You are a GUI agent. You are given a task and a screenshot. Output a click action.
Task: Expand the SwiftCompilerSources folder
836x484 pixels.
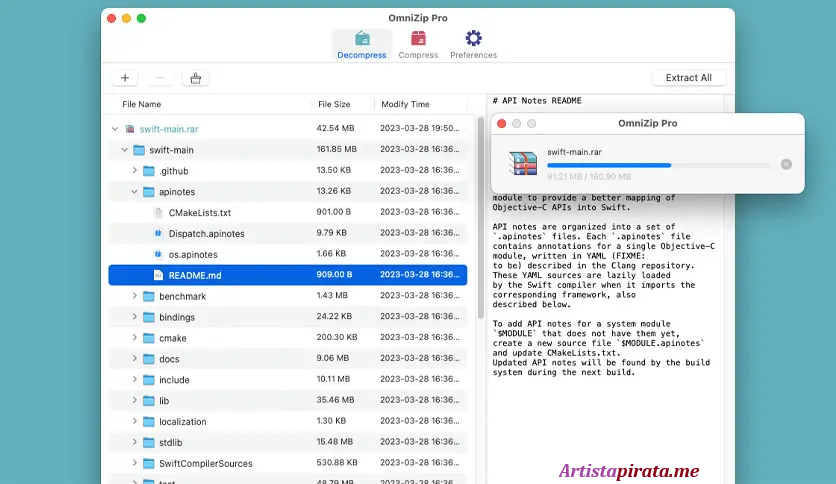tap(134, 462)
